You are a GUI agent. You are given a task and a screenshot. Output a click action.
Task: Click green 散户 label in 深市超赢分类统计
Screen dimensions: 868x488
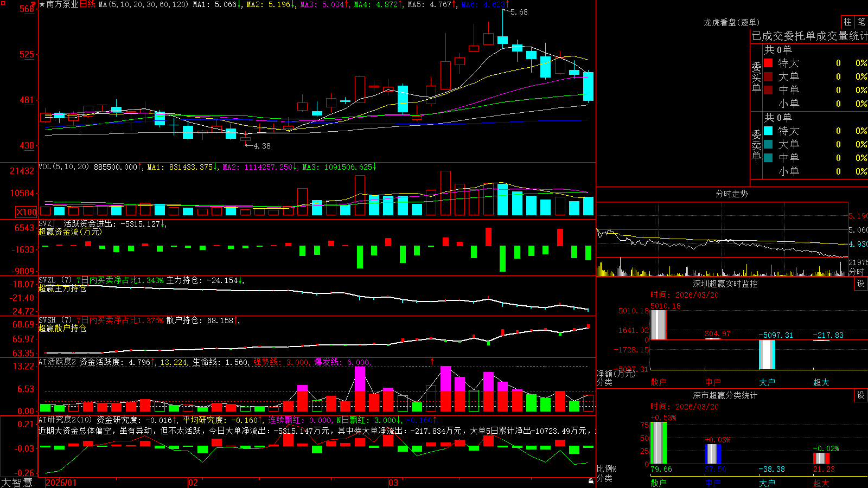659,483
